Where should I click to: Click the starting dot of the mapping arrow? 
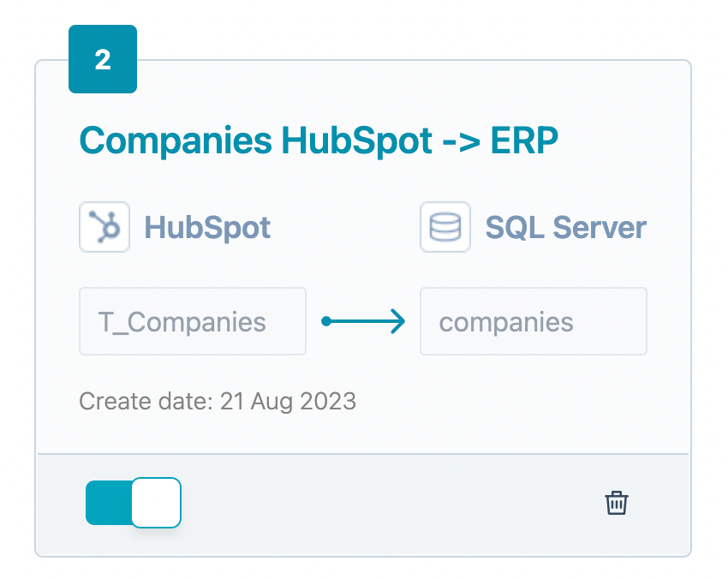tap(326, 321)
